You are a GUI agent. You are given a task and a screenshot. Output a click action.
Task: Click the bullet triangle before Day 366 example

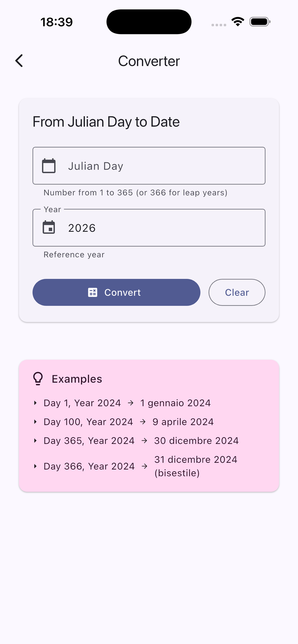point(35,466)
